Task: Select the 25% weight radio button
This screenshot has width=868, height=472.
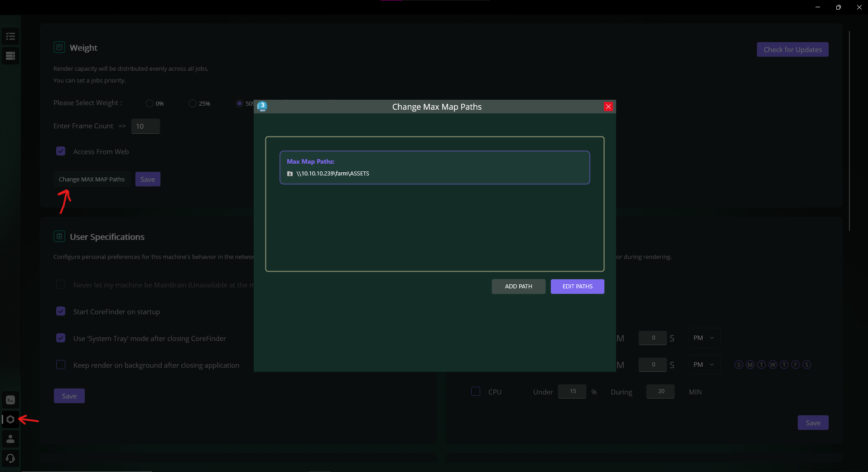Action: pyautogui.click(x=193, y=103)
